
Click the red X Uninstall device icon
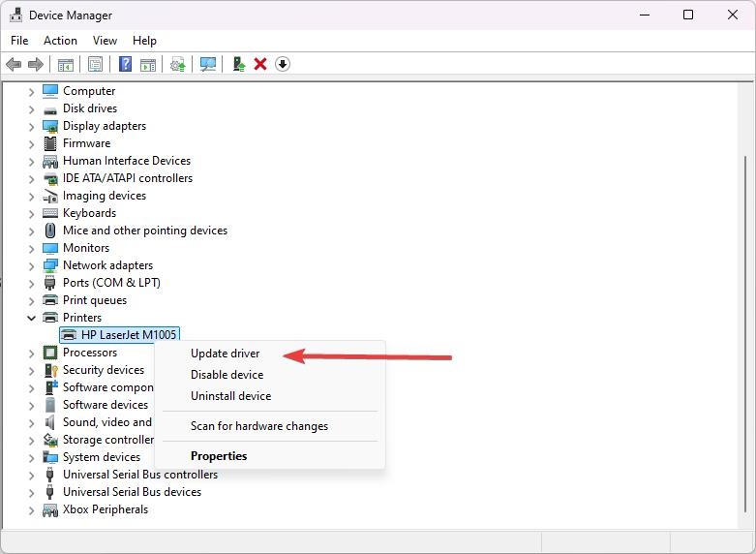tap(260, 64)
